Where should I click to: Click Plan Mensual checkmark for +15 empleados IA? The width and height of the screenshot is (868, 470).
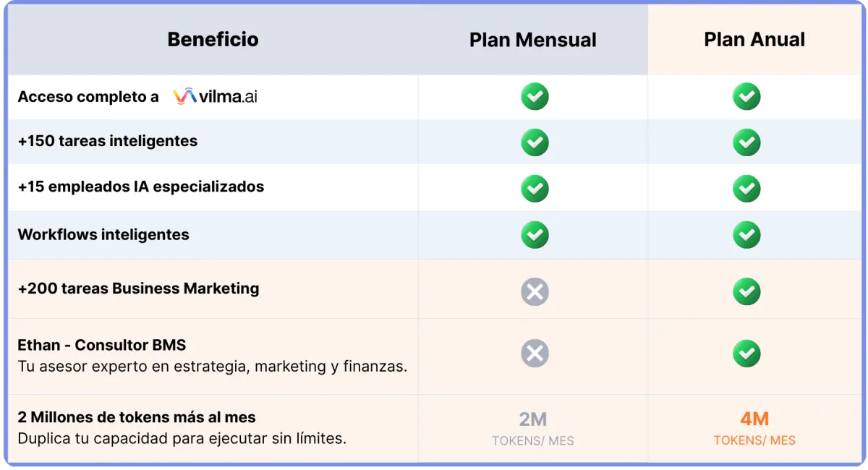pos(535,188)
